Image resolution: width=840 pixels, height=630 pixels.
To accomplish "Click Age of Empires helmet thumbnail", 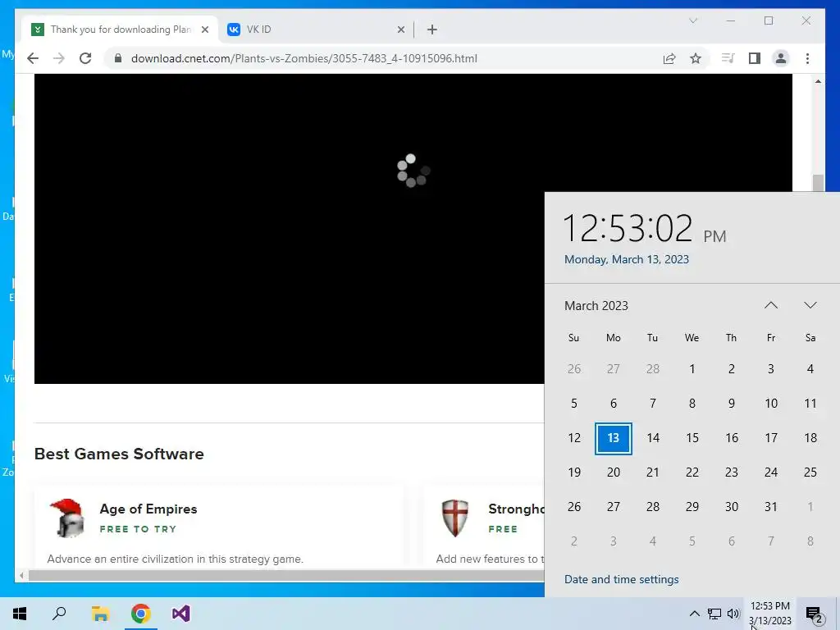I will click(67, 518).
